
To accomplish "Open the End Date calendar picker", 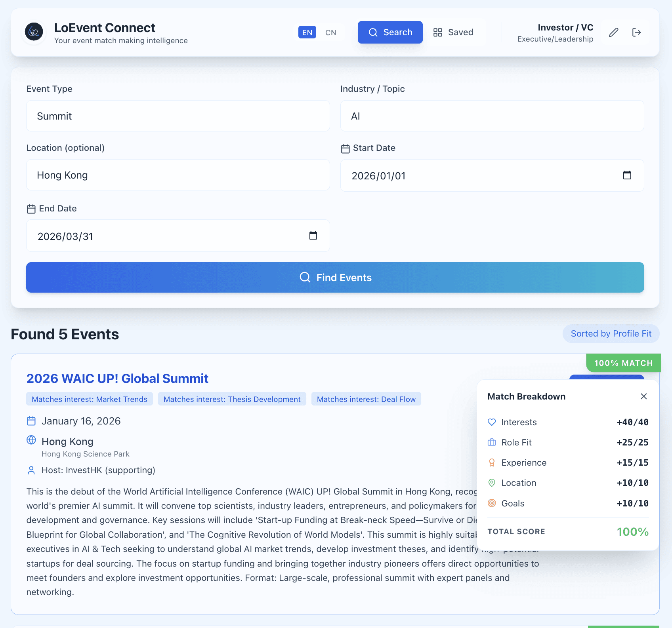I will tap(313, 235).
